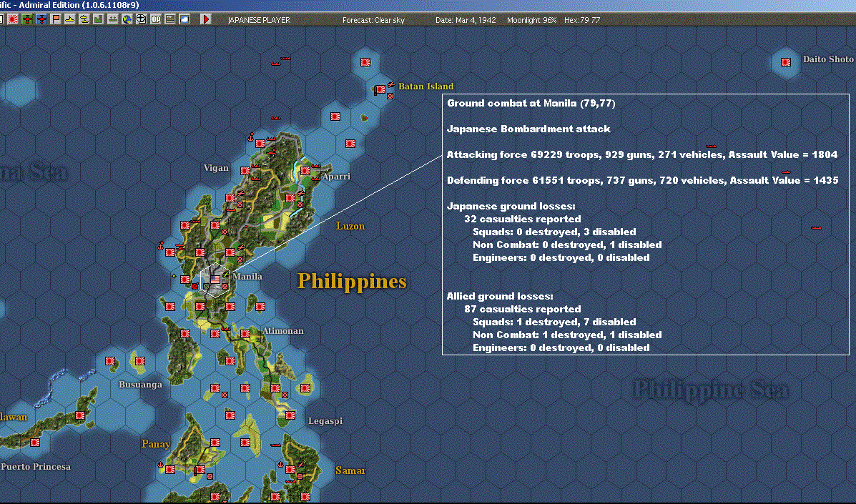This screenshot has width=856, height=504.
Task: Click the red plane on blue toolbar icon
Action: pyautogui.click(x=41, y=19)
